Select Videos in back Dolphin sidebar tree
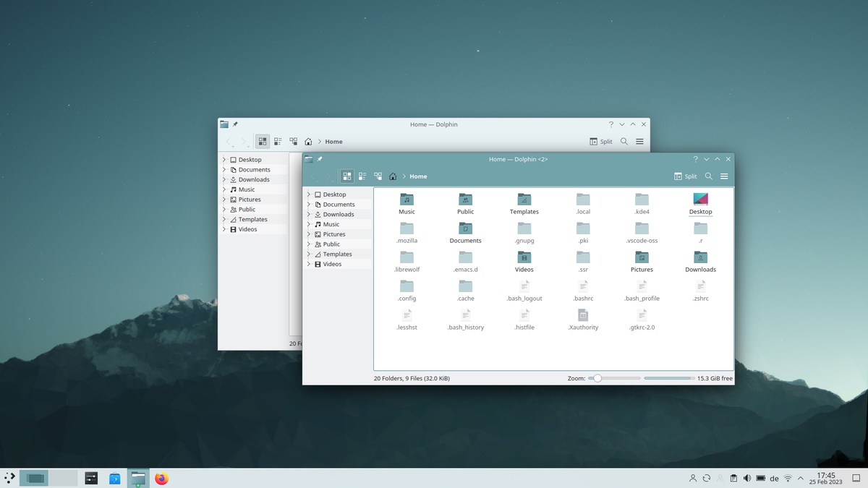The width and height of the screenshot is (868, 488). pyautogui.click(x=247, y=229)
